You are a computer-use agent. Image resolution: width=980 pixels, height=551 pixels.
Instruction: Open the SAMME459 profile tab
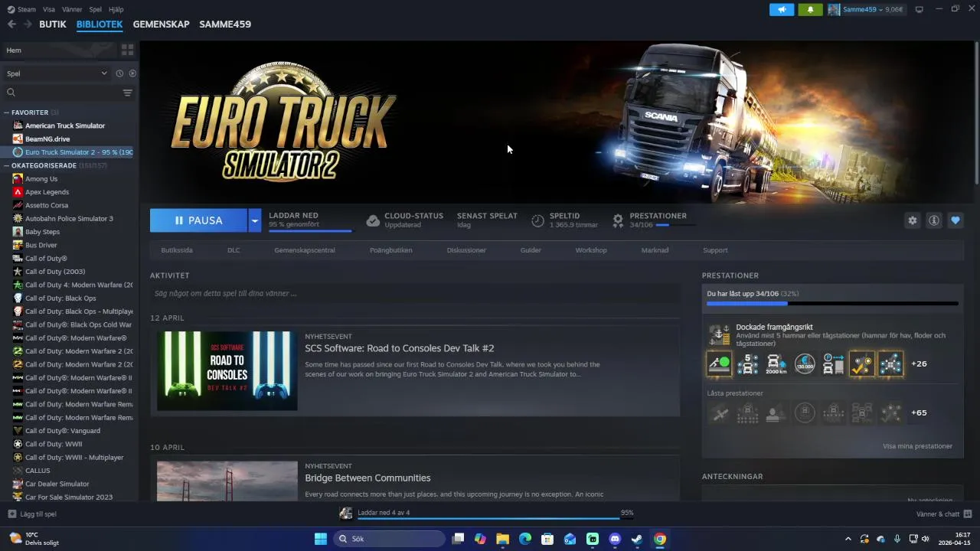(x=225, y=24)
